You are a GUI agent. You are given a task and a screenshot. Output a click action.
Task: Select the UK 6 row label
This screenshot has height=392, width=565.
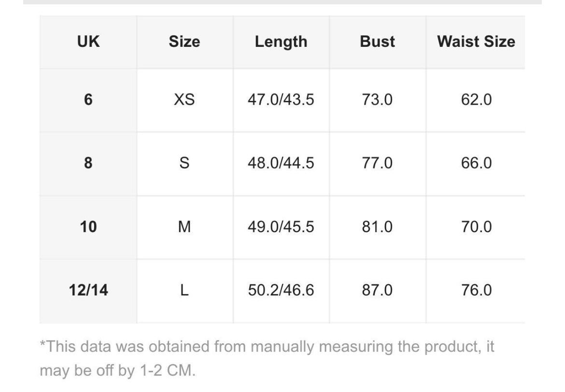coord(88,99)
